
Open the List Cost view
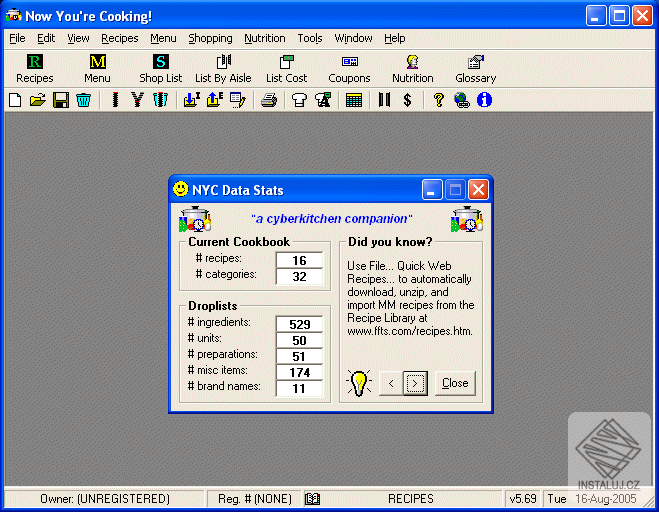(287, 69)
